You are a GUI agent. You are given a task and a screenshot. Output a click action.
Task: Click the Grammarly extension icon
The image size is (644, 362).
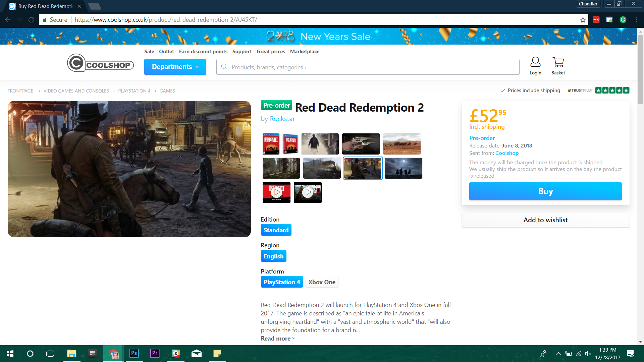click(623, 20)
